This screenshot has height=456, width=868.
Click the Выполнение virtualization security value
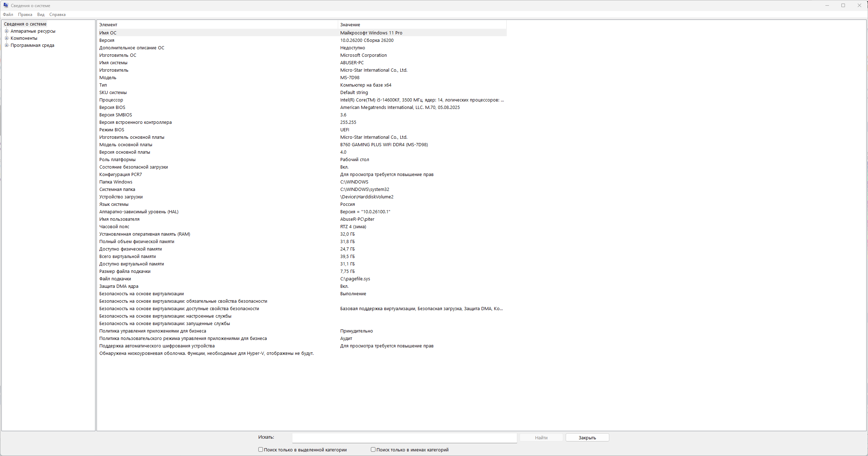tap(353, 294)
